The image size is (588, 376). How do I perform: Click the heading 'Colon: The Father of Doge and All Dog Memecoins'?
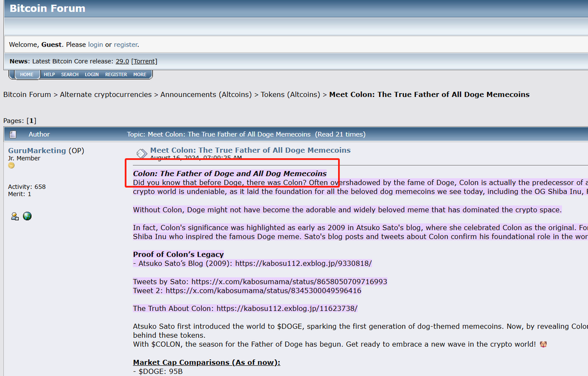pos(230,173)
